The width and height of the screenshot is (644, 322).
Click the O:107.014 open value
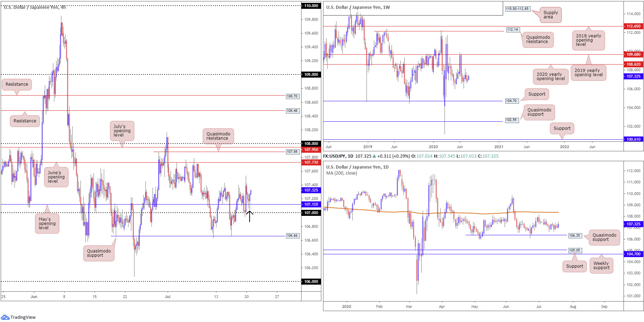422,156
